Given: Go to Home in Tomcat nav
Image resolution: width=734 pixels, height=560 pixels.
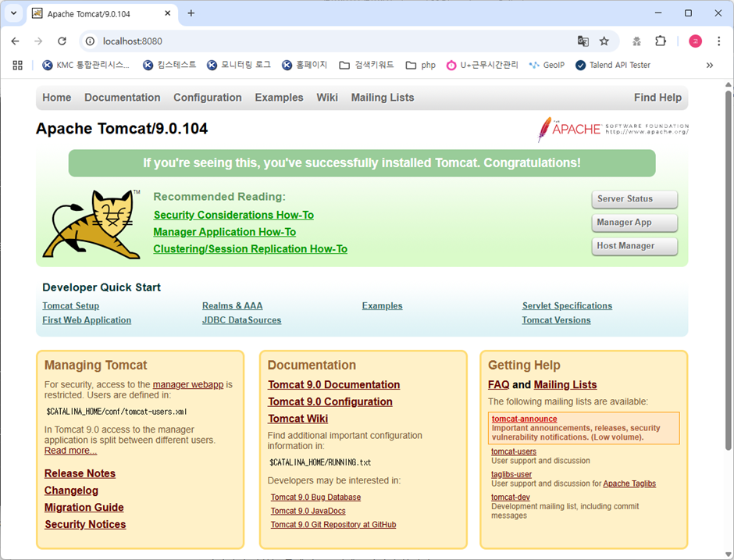Looking at the screenshot, I should coord(57,98).
